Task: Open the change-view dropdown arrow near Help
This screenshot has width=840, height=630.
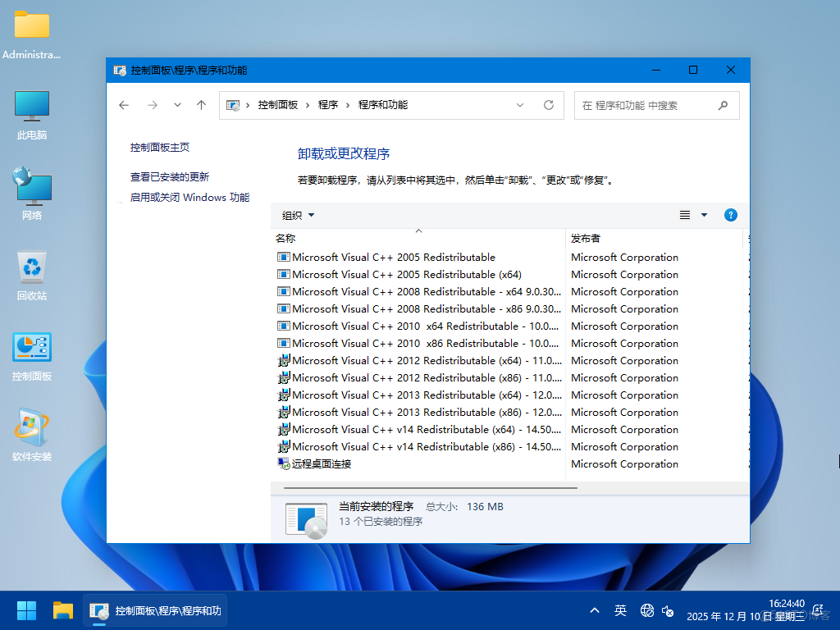Action: tap(703, 215)
